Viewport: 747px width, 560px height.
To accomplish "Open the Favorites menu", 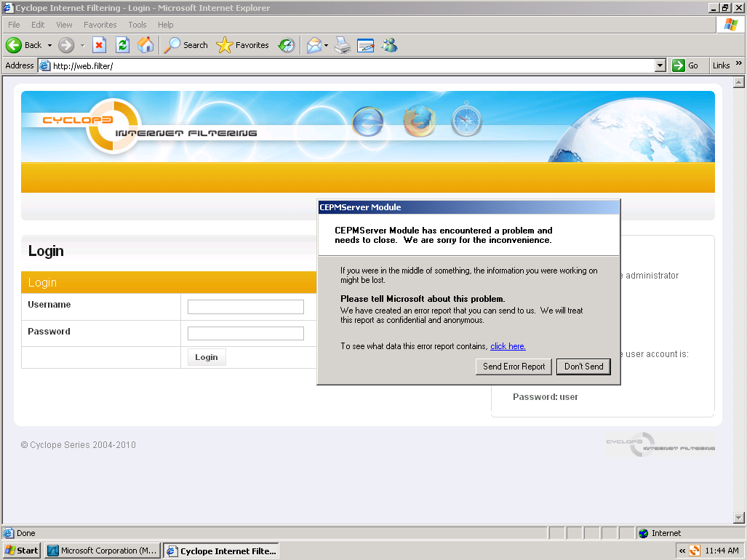I will [x=100, y=25].
